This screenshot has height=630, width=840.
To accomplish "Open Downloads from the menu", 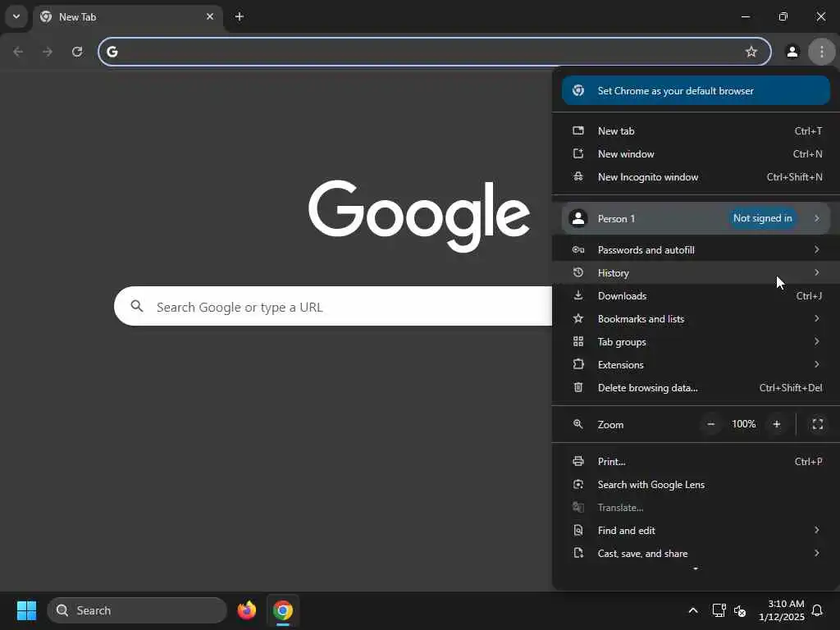I will 696,295.
